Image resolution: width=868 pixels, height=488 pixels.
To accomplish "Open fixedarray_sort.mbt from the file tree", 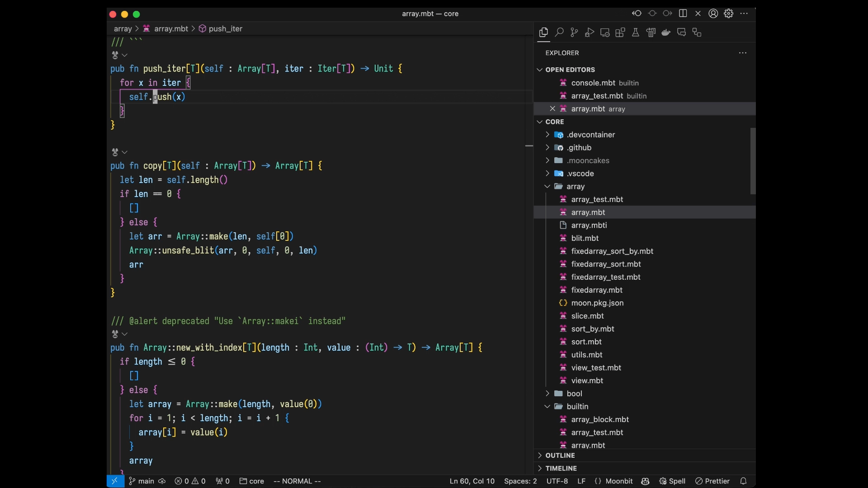I will [x=606, y=264].
